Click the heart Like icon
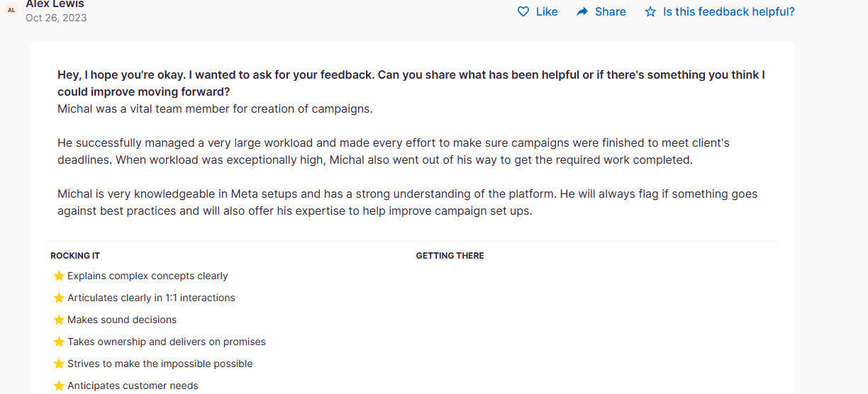Image resolution: width=868 pixels, height=394 pixels. click(523, 11)
